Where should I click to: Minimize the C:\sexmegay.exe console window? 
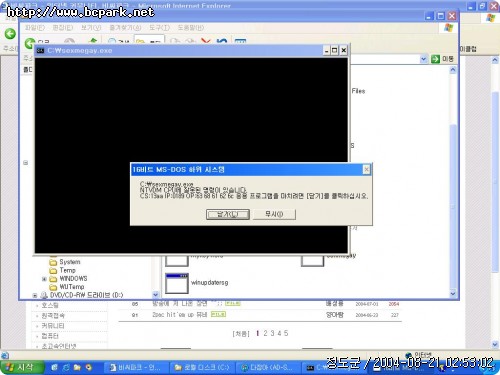[x=327, y=50]
